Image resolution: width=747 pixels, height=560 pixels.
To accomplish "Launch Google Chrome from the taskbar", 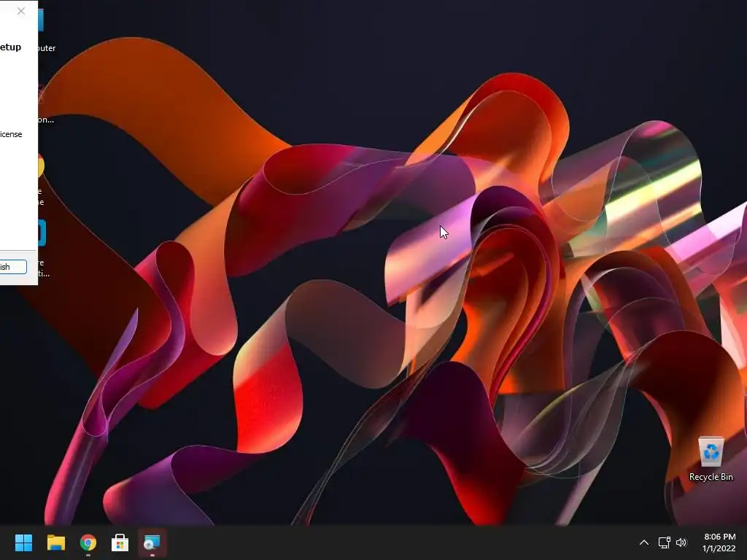I will click(88, 542).
